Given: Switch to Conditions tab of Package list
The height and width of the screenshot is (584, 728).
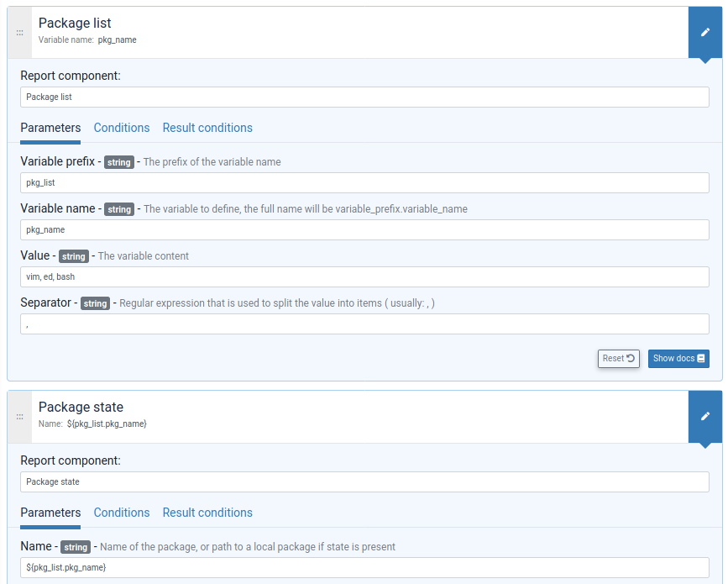Looking at the screenshot, I should (121, 128).
